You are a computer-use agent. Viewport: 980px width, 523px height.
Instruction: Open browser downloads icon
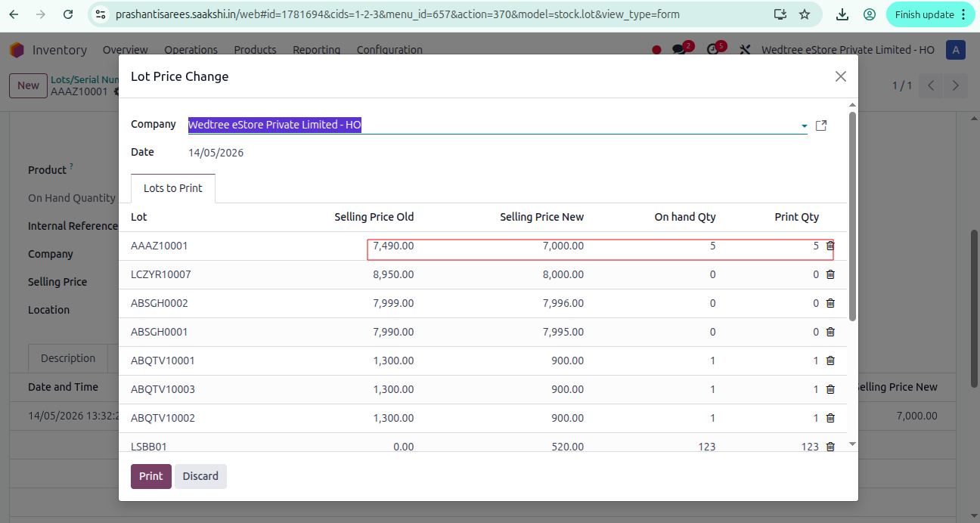coord(842,14)
